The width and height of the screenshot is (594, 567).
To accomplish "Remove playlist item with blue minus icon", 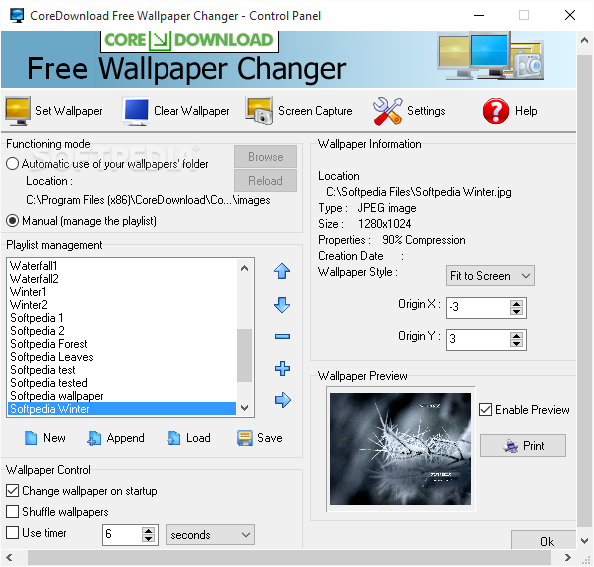I will point(282,336).
